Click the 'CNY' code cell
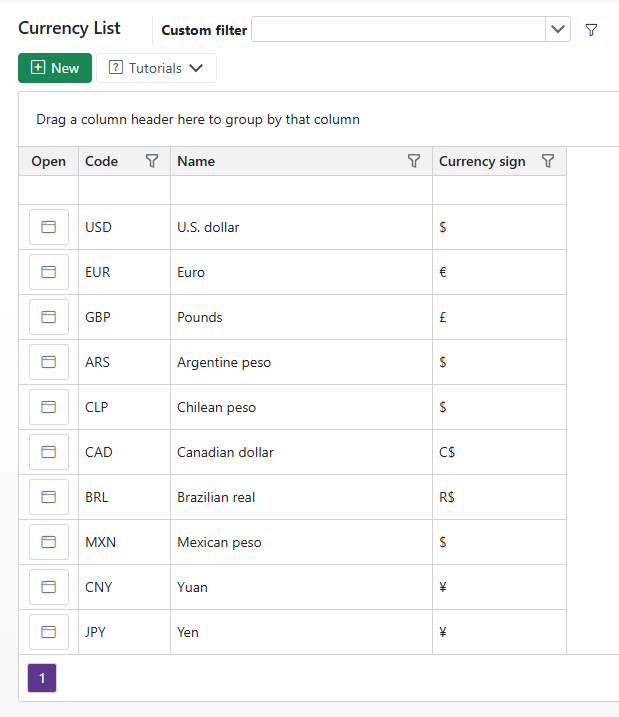 tap(124, 587)
